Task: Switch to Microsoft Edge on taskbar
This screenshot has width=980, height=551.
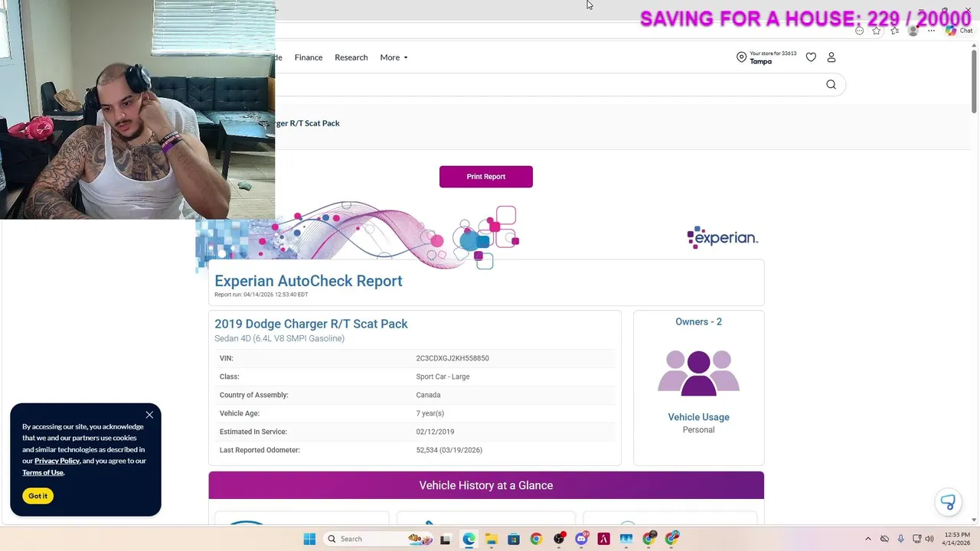Action: (x=469, y=539)
